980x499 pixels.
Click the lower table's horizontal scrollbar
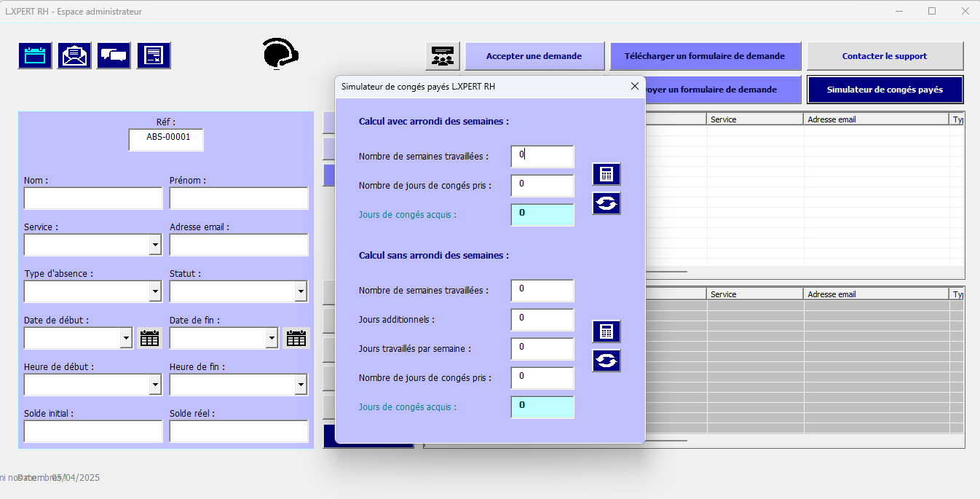[666, 440]
